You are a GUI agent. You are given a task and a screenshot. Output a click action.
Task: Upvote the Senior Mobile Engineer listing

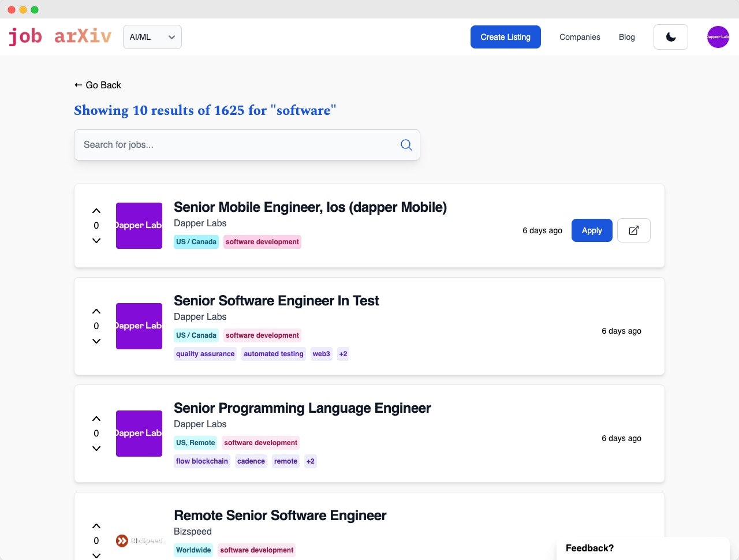[x=96, y=211]
